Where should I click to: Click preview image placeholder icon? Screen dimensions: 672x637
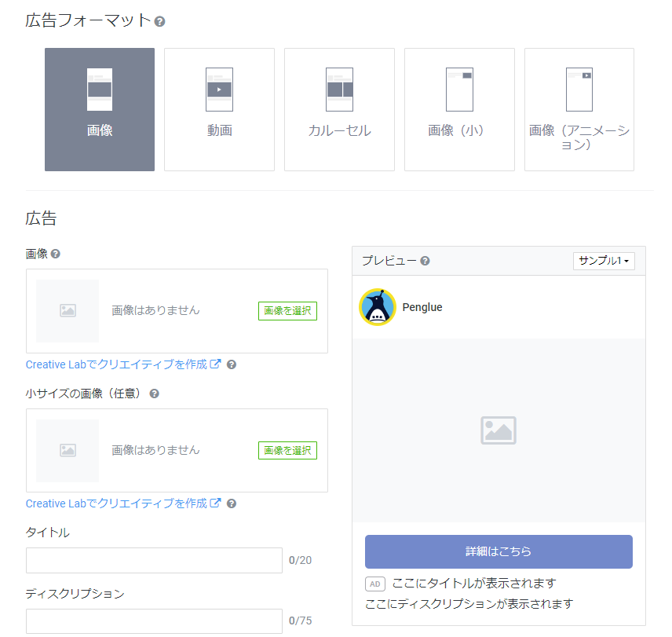(x=499, y=430)
